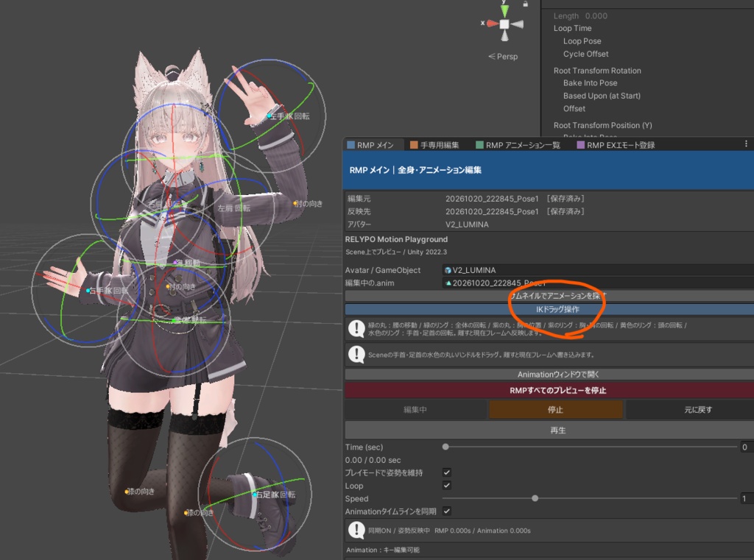
Task: Click the RMPすべてのプレビューを停止 button
Action: (549, 390)
